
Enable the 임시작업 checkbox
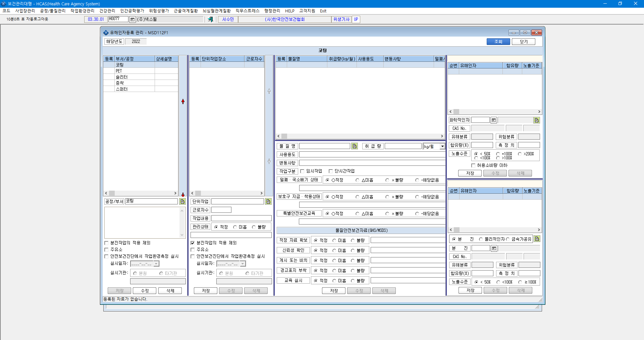[303, 171]
